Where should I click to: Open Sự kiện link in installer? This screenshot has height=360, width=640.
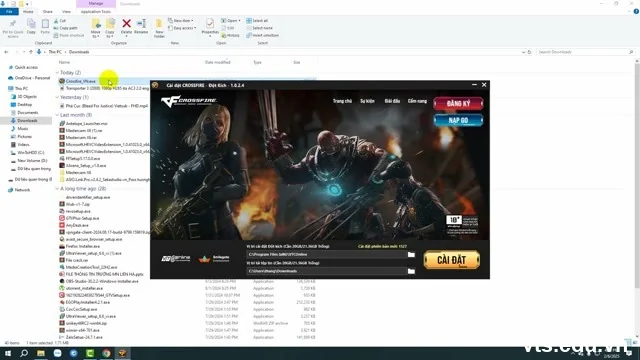367,101
